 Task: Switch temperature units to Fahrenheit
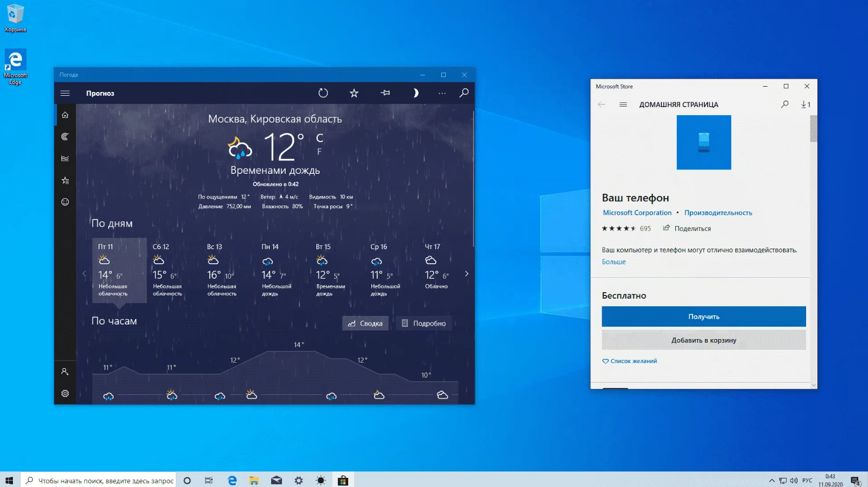tap(319, 152)
